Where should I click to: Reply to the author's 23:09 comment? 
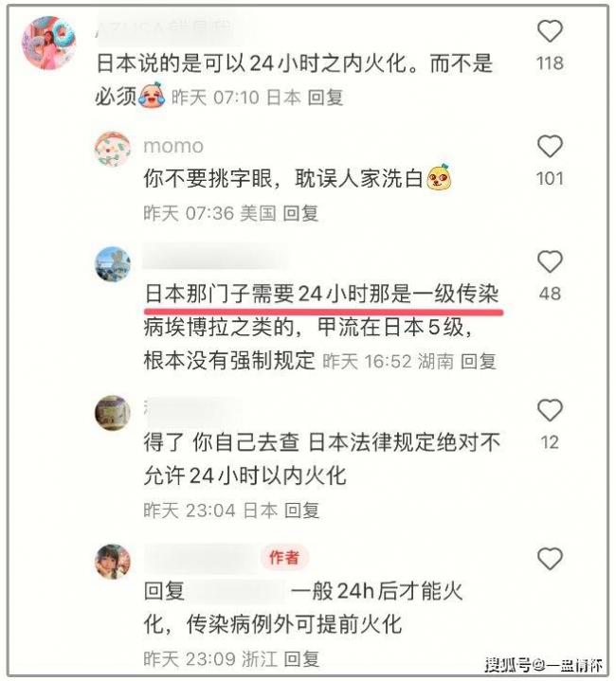click(x=302, y=659)
